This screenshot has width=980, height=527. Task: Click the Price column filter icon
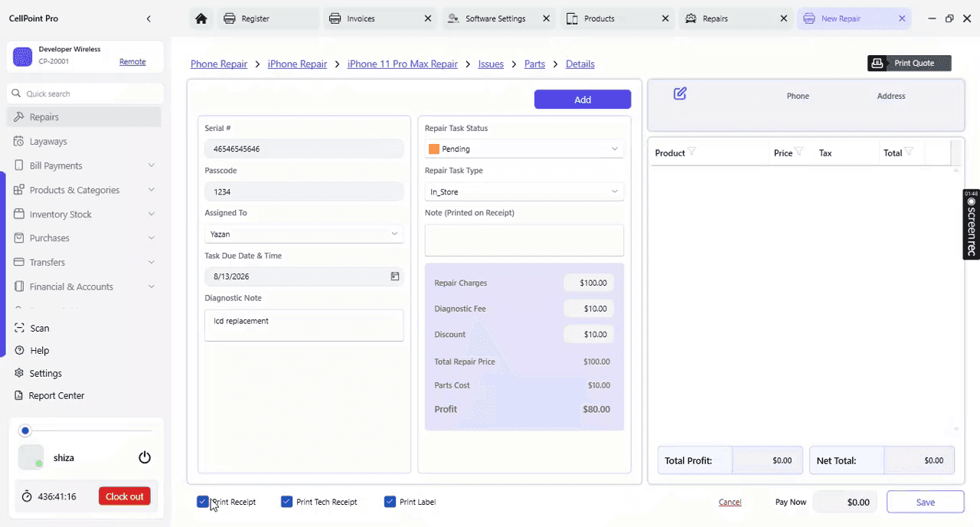(x=799, y=152)
